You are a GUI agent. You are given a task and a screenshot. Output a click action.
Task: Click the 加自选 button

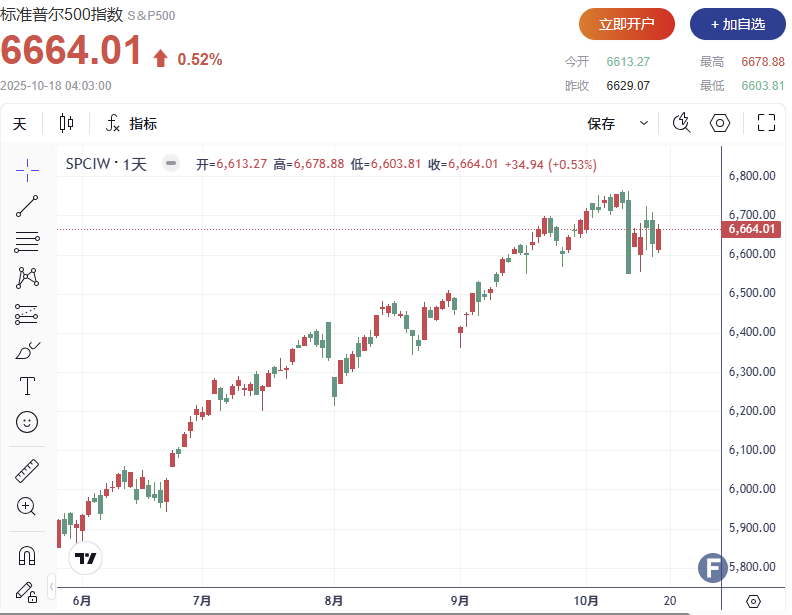click(737, 24)
